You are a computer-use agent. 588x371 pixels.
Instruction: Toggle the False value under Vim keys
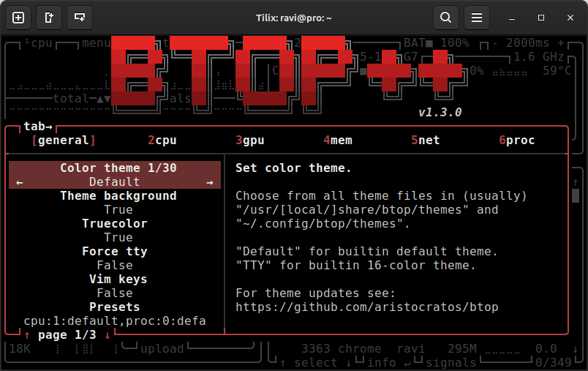(115, 293)
